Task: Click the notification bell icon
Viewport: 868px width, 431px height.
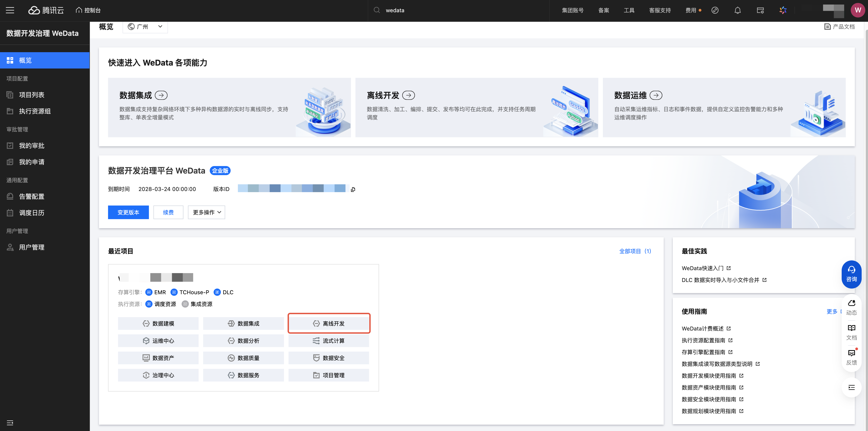Action: click(x=738, y=10)
